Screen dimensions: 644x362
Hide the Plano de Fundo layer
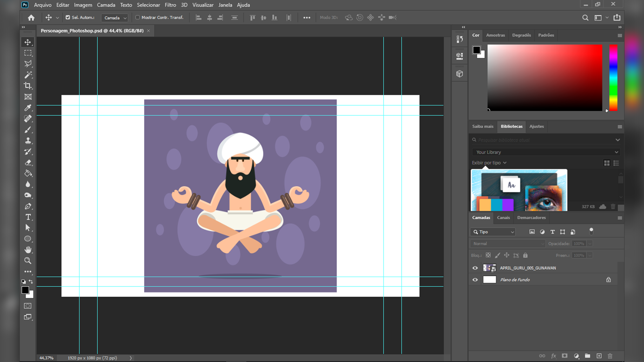475,280
